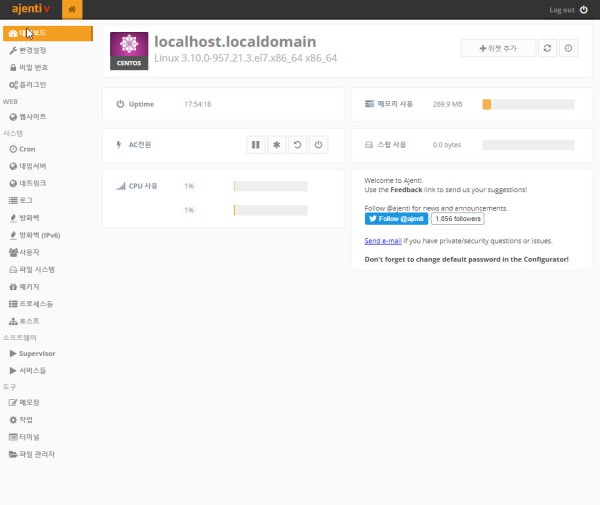The width and height of the screenshot is (600, 505).
Task: Open 파일 관리자 file manager
Action: pos(32,454)
